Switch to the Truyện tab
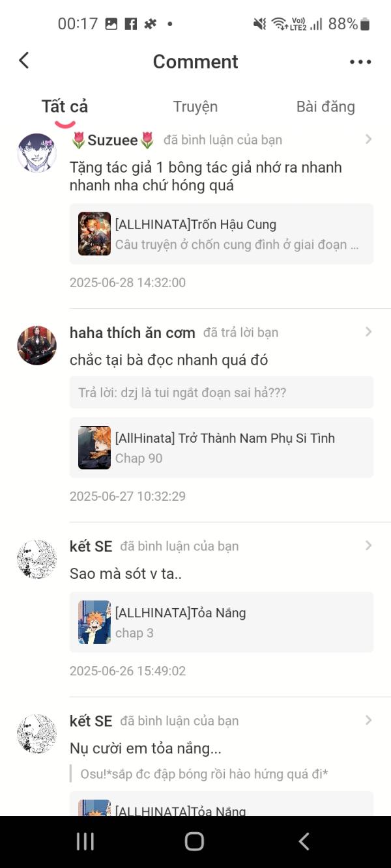 pos(195,107)
